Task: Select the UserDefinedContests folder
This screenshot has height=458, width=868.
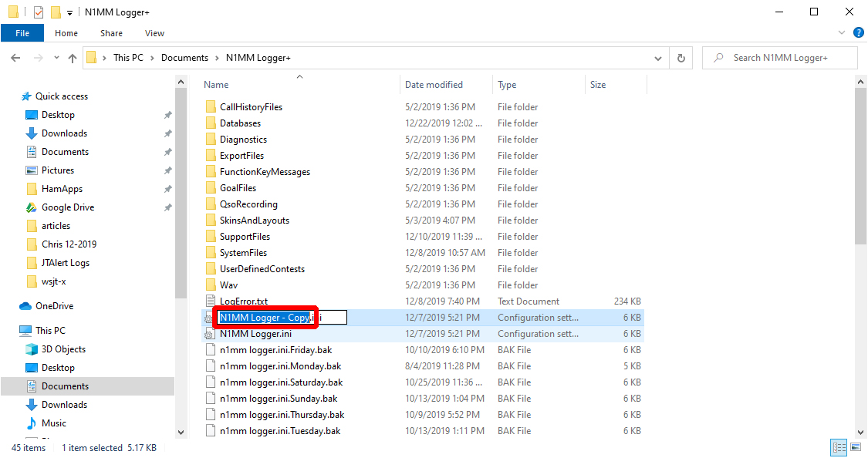Action: coord(262,269)
